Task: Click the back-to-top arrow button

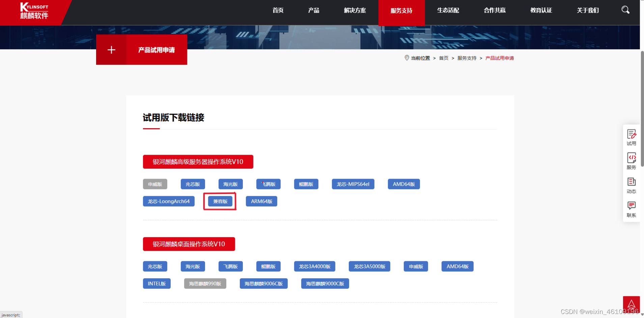Action: 631,305
